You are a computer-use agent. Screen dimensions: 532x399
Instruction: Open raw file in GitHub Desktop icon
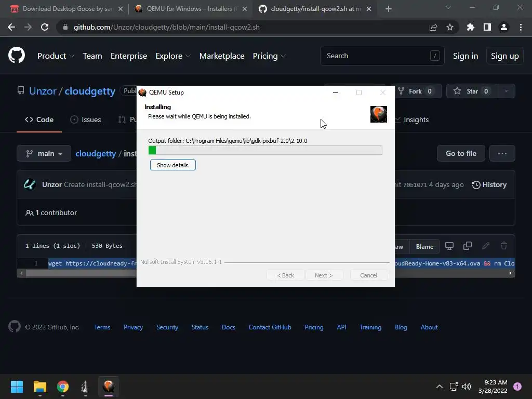[449, 246]
